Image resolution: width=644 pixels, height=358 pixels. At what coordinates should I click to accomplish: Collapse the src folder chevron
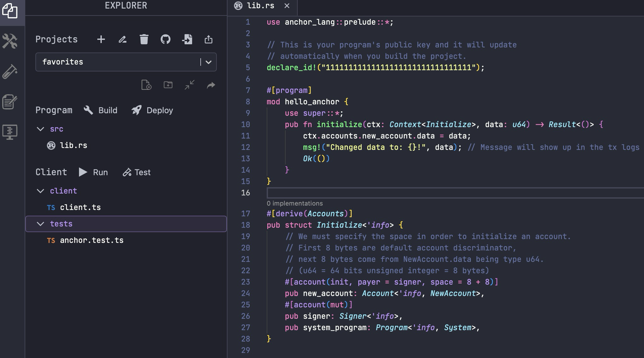coord(40,129)
